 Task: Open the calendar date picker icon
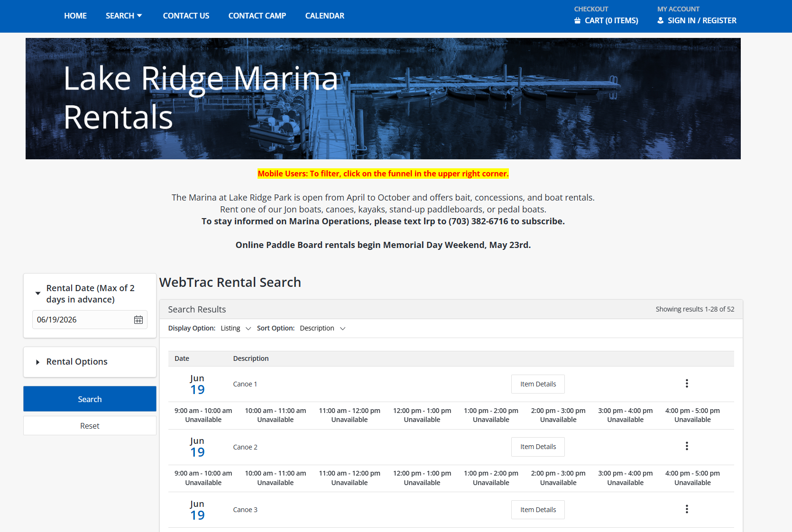[x=138, y=320]
